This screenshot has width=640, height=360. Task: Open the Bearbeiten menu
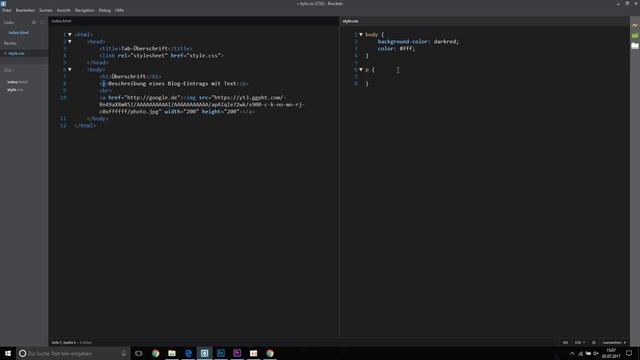coord(25,10)
